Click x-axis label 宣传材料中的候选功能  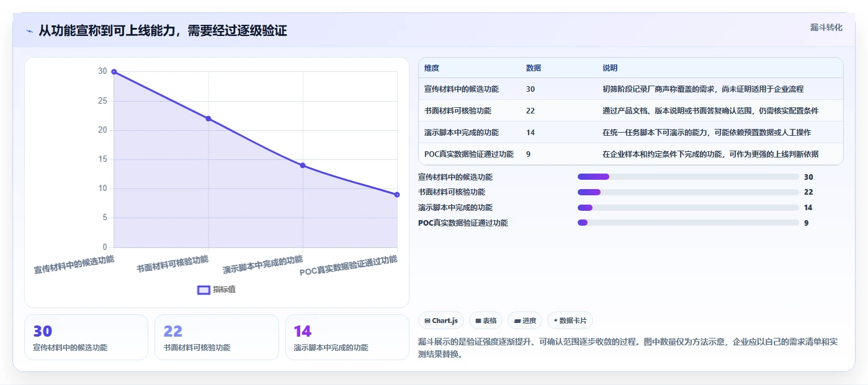coord(74,265)
